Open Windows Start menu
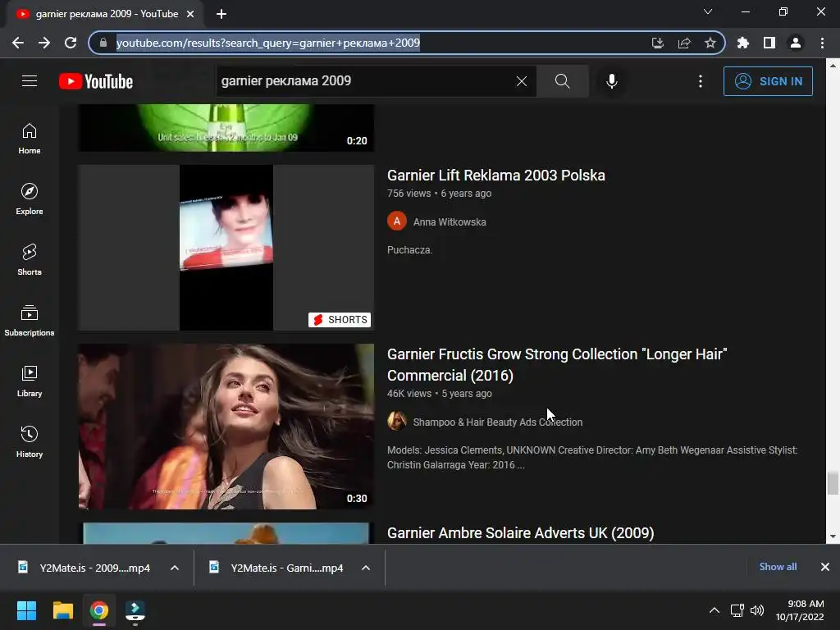This screenshot has width=840, height=630. tap(26, 610)
